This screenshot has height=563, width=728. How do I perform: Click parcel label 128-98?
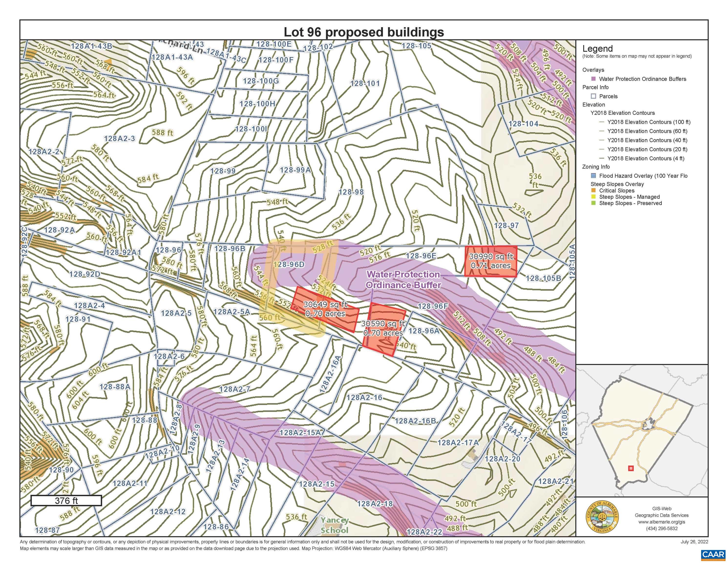[x=351, y=192]
